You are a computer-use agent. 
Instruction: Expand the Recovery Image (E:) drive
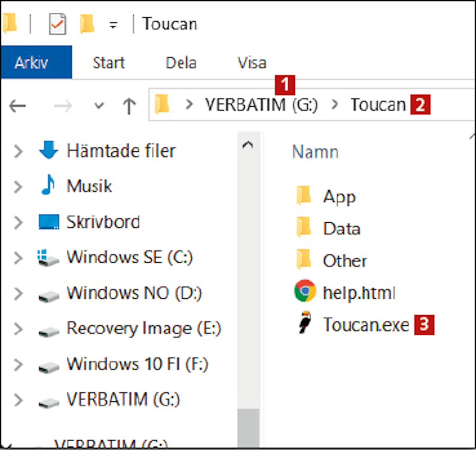tap(18, 329)
